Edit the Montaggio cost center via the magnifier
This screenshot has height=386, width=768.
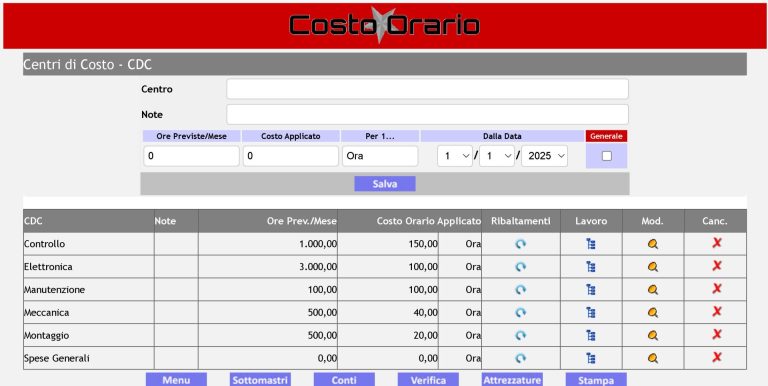coord(652,336)
